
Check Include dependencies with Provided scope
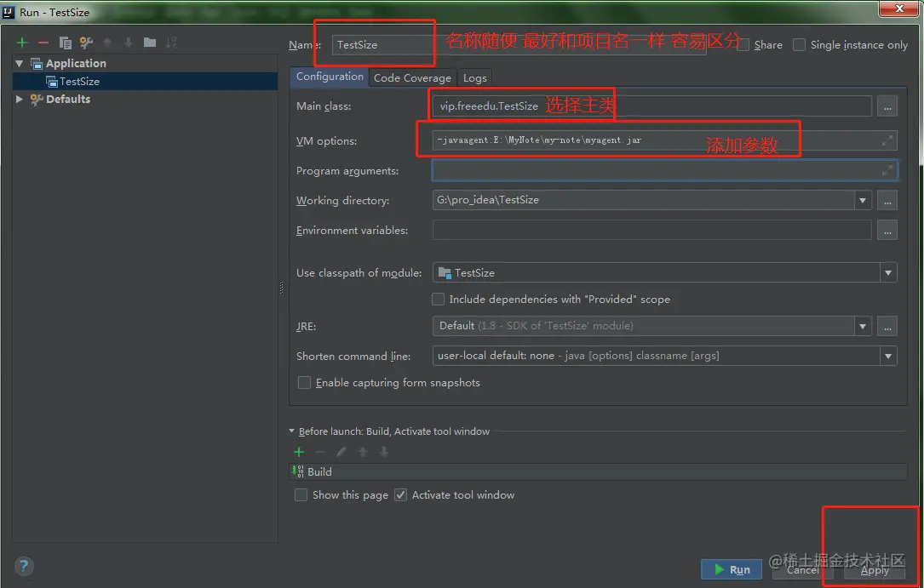coord(438,299)
